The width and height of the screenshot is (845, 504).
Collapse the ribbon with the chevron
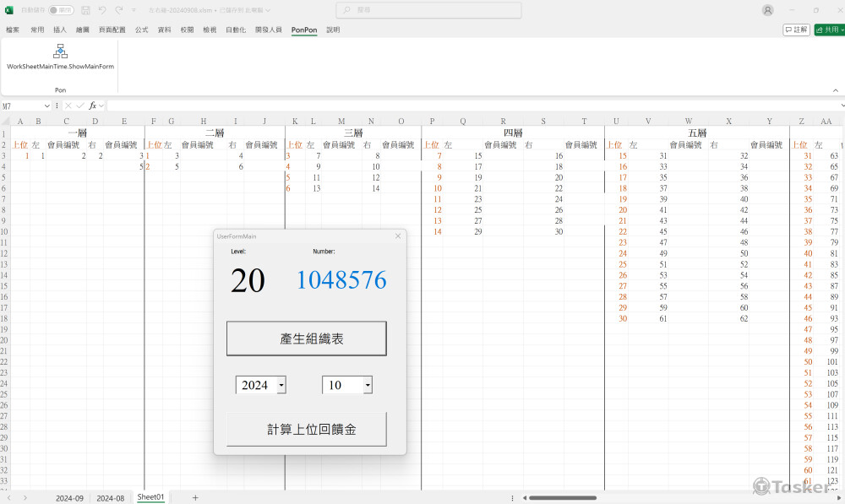[839, 89]
